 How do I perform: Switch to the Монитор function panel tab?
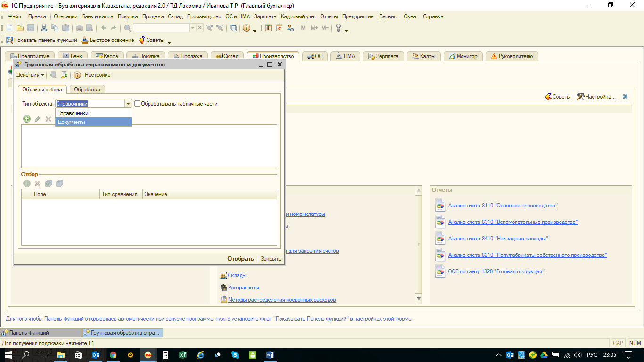(x=462, y=56)
